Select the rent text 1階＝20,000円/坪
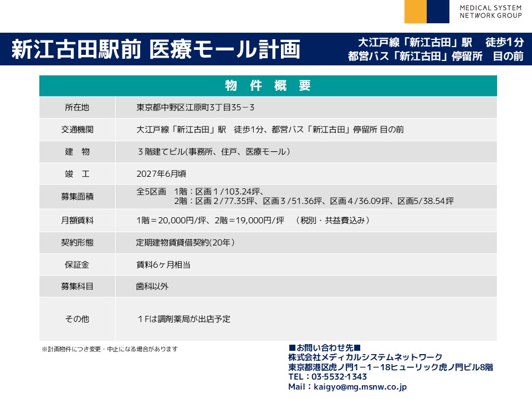 pos(168,221)
